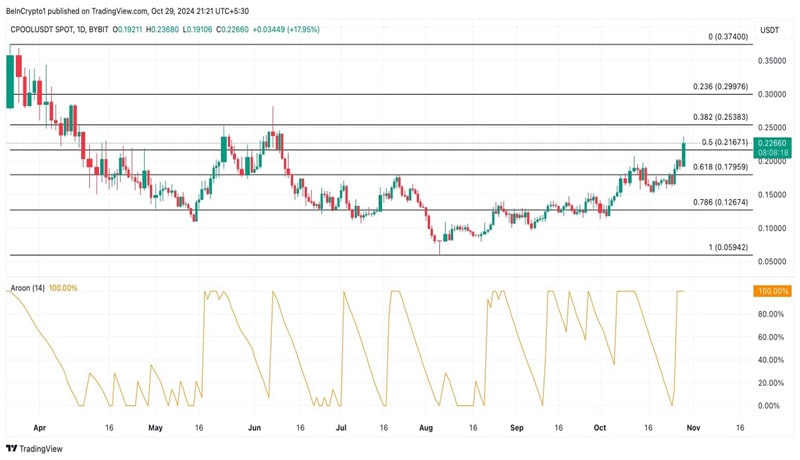Click the USDT currency label
Image resolution: width=800 pixels, height=460 pixels.
[769, 30]
